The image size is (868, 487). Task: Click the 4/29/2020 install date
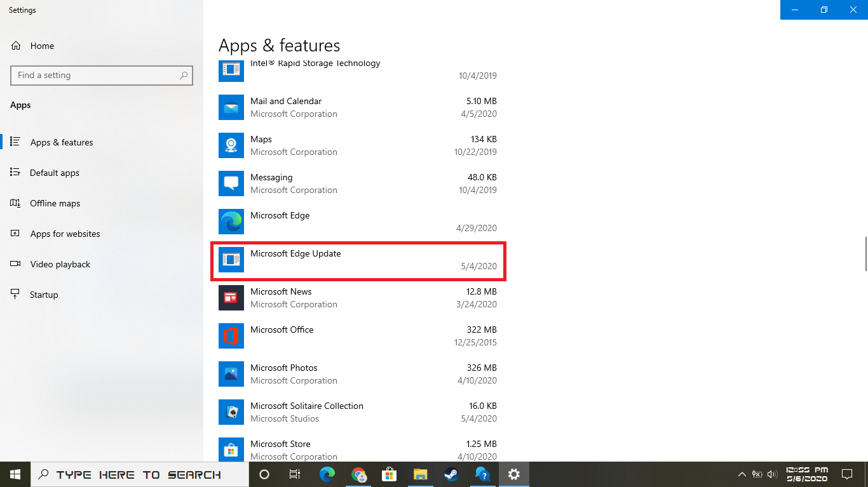tap(477, 228)
